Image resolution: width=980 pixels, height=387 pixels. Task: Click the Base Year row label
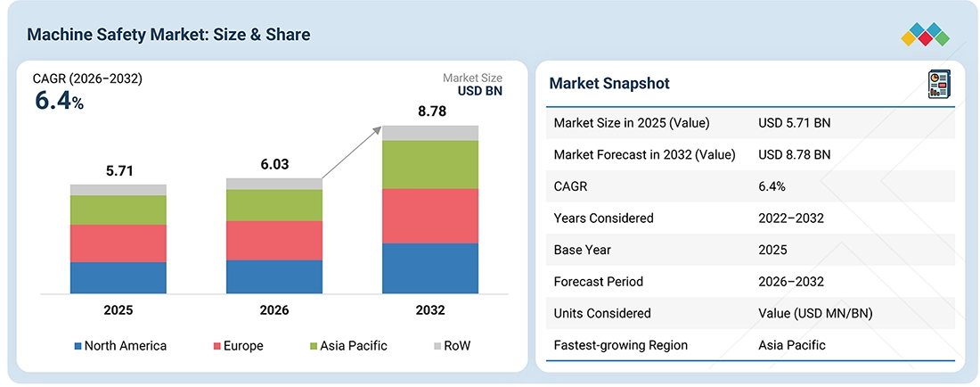coord(584,250)
